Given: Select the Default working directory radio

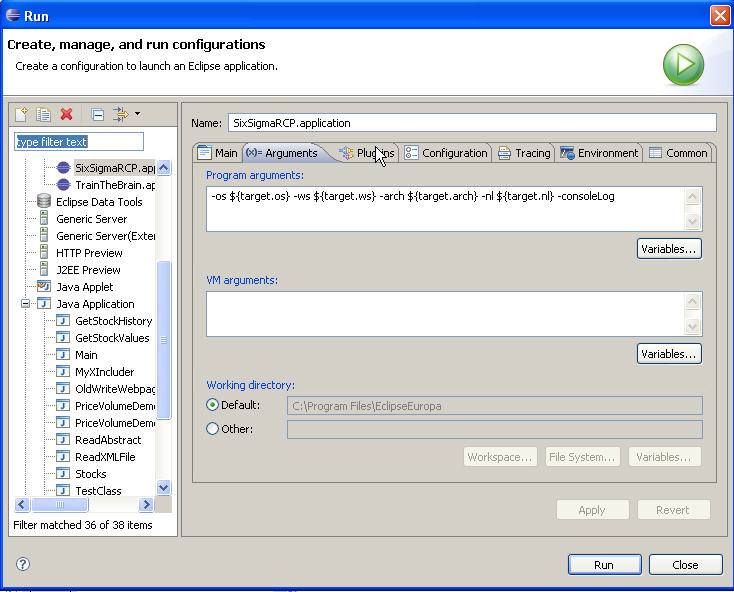Looking at the screenshot, I should pos(212,405).
